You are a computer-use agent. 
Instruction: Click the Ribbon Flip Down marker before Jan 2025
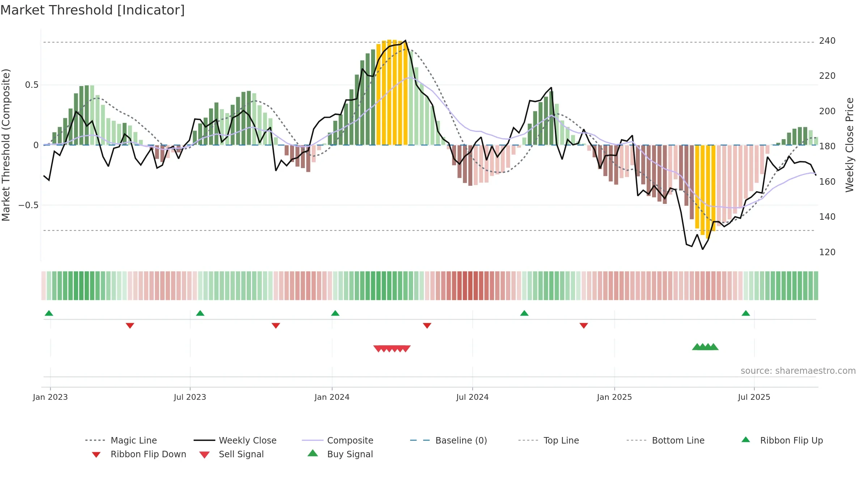pyautogui.click(x=584, y=325)
